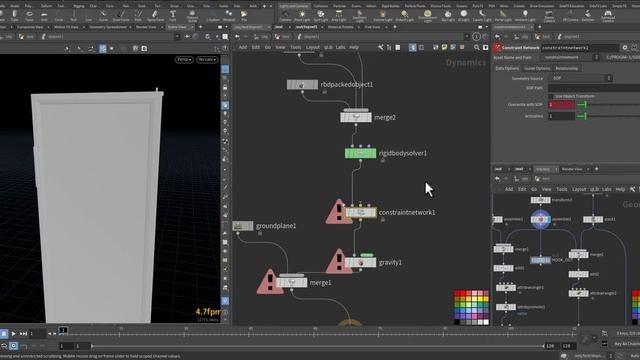Pick a color from the node color palette
Viewport: 640px width, 360px height.
[471, 308]
